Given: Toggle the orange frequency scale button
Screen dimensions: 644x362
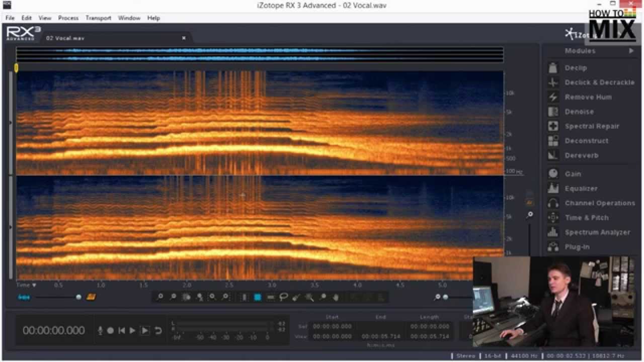Looking at the screenshot, I should [529, 203].
